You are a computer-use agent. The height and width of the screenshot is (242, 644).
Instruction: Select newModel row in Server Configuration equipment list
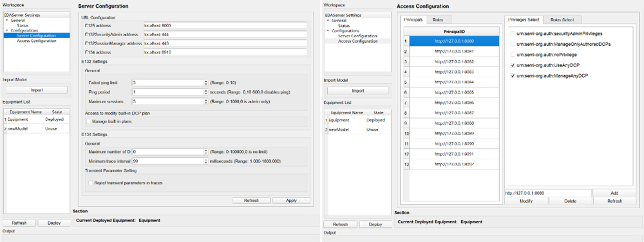[x=36, y=129]
